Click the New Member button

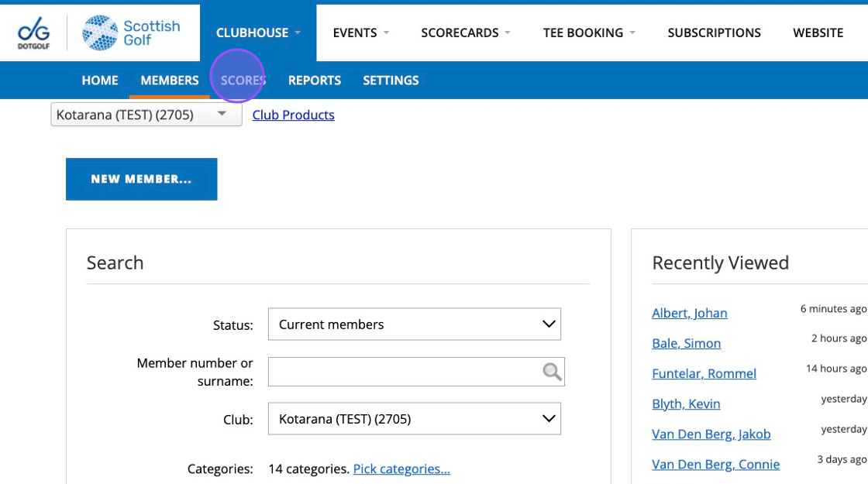(142, 179)
